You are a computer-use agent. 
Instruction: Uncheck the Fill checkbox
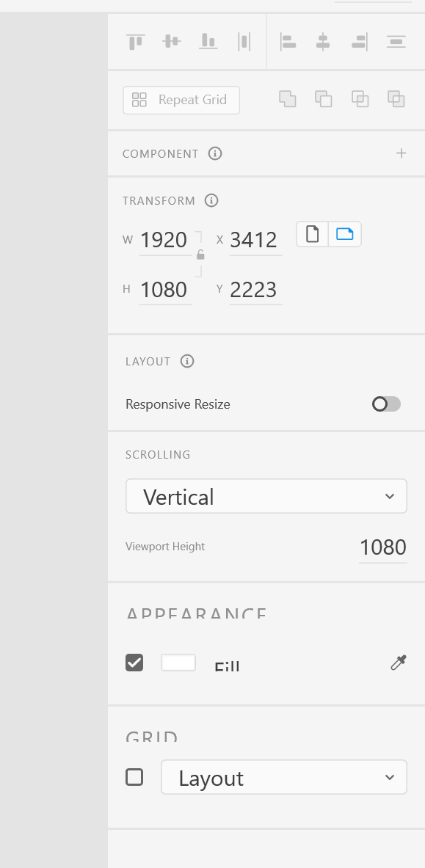click(x=134, y=662)
